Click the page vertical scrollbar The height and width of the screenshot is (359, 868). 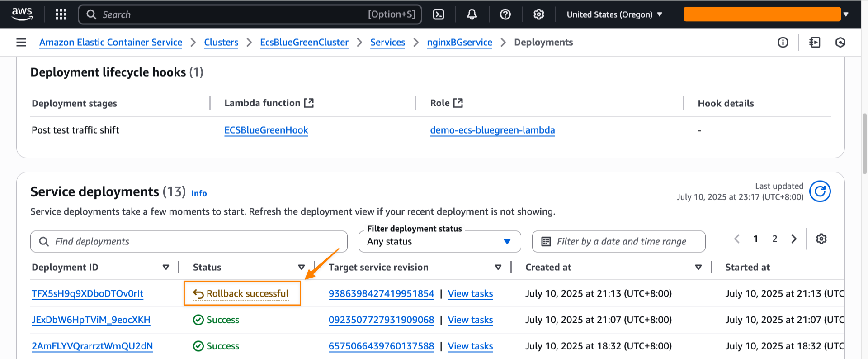pyautogui.click(x=865, y=144)
